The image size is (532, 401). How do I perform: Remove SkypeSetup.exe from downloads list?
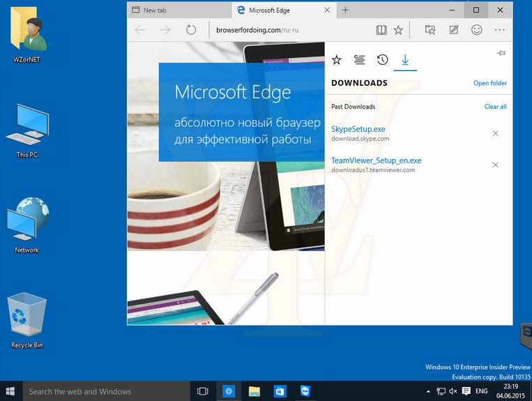coord(496,133)
